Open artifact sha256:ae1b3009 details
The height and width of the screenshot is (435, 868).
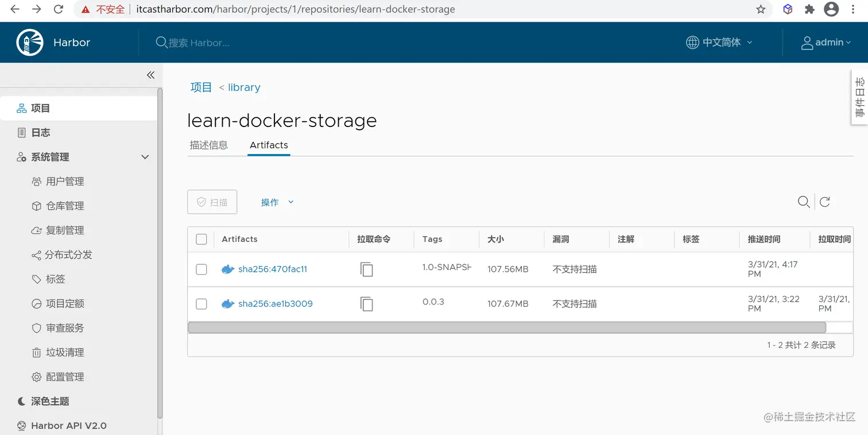(x=275, y=303)
